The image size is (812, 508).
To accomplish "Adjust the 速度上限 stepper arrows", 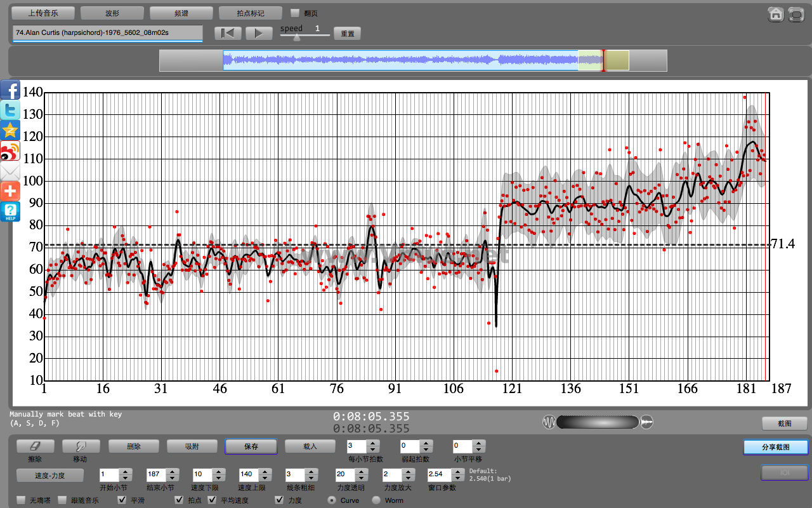I will [265, 474].
